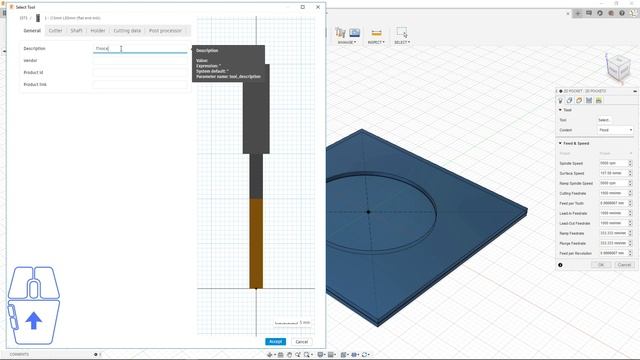Click the Product link input field
Viewport: 640px width, 360px height.
[140, 84]
